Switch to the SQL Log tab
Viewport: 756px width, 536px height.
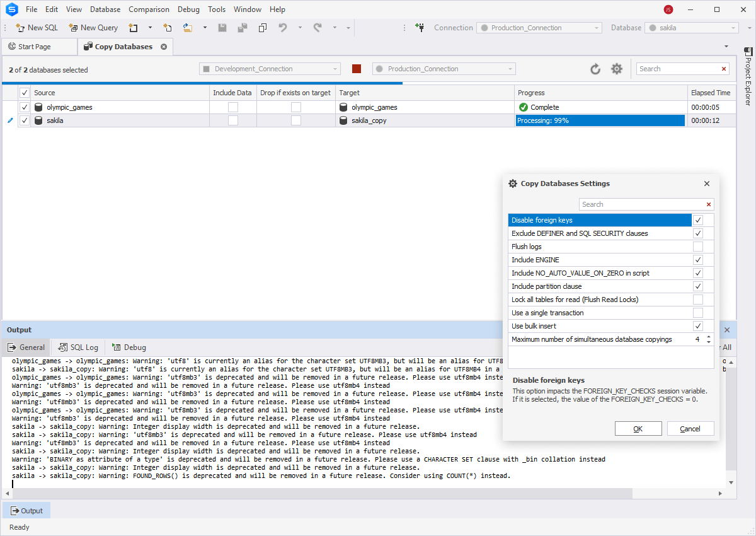point(77,346)
